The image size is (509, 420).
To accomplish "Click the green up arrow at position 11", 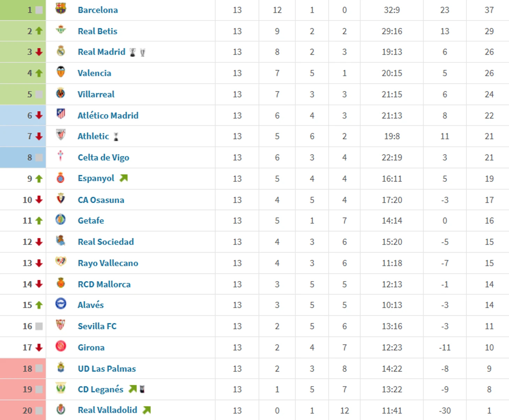I will (x=39, y=221).
